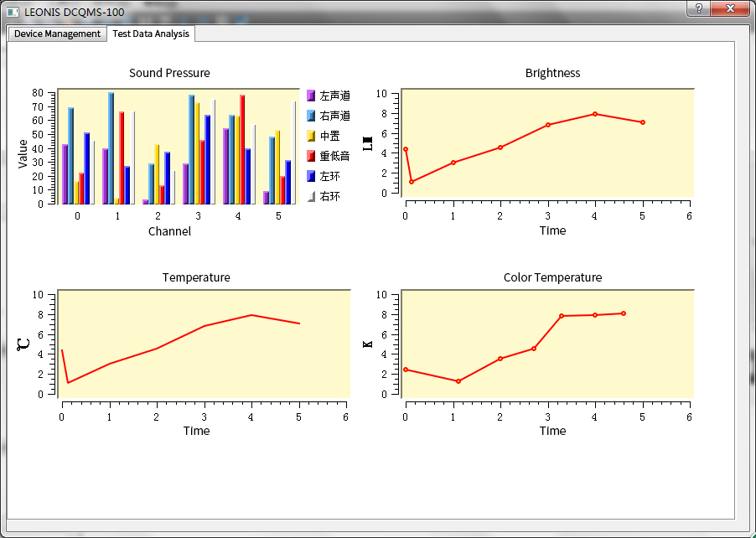This screenshot has width=756, height=538.
Task: Select the Brightness data point at Time 1
Action: [x=453, y=163]
